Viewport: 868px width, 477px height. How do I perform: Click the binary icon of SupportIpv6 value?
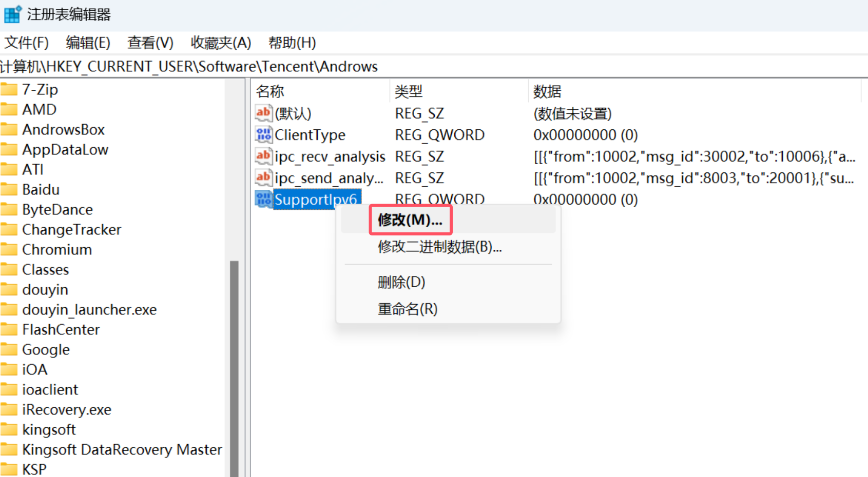[263, 199]
